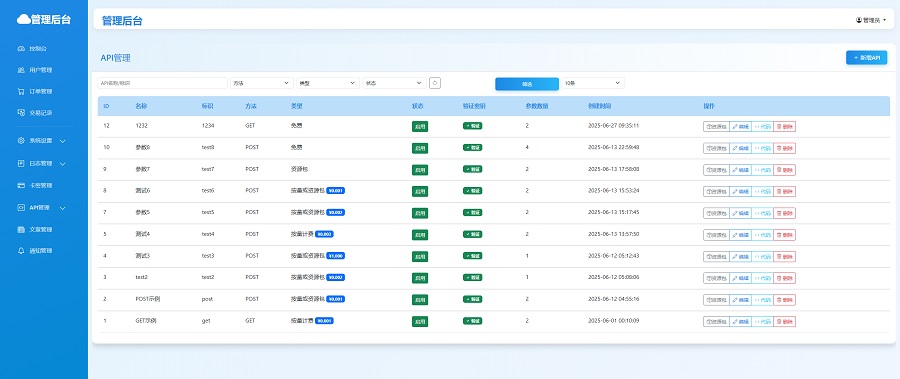The height and width of the screenshot is (379, 900).
Task: Click the 管理后台 title in the top header
Action: click(x=122, y=21)
